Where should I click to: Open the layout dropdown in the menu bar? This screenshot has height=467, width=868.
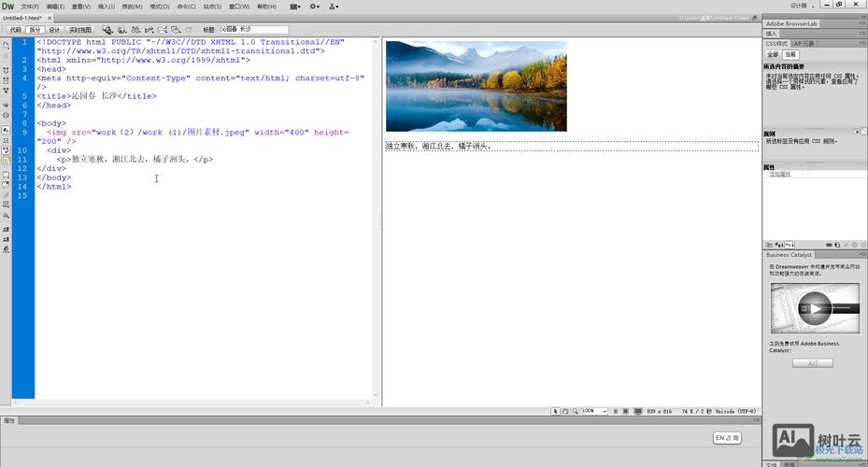pyautogui.click(x=295, y=7)
